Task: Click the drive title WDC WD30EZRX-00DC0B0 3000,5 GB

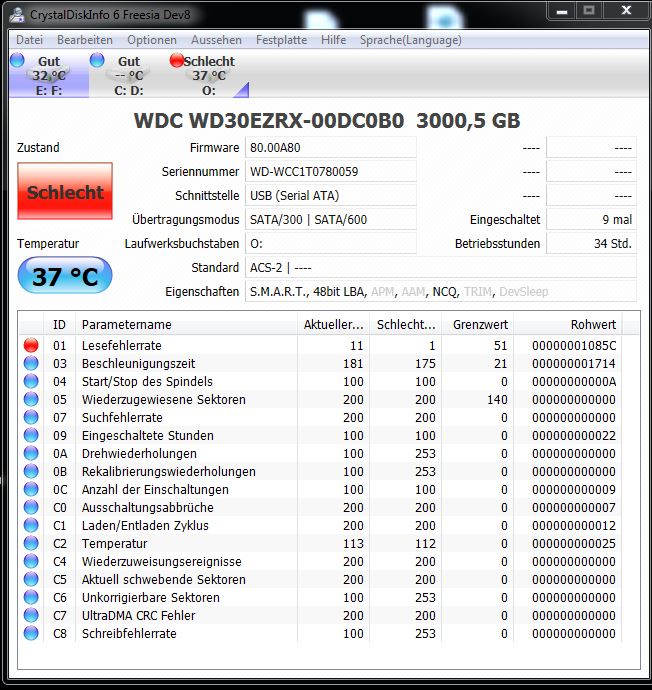Action: click(327, 121)
